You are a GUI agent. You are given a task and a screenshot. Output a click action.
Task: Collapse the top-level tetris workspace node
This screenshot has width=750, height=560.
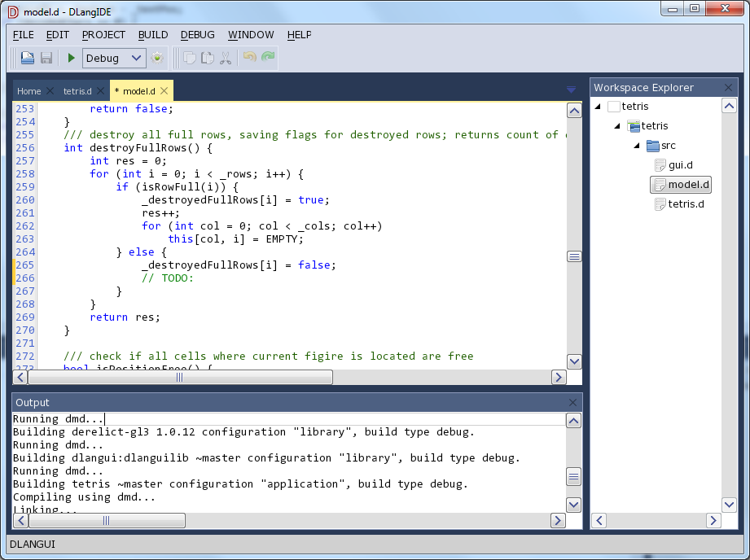coord(599,107)
